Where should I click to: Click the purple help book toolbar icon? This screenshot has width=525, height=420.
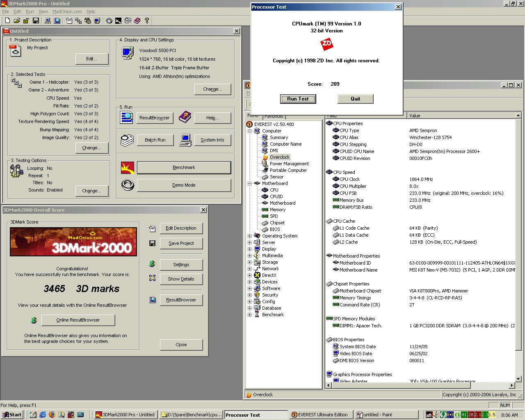pos(137,21)
